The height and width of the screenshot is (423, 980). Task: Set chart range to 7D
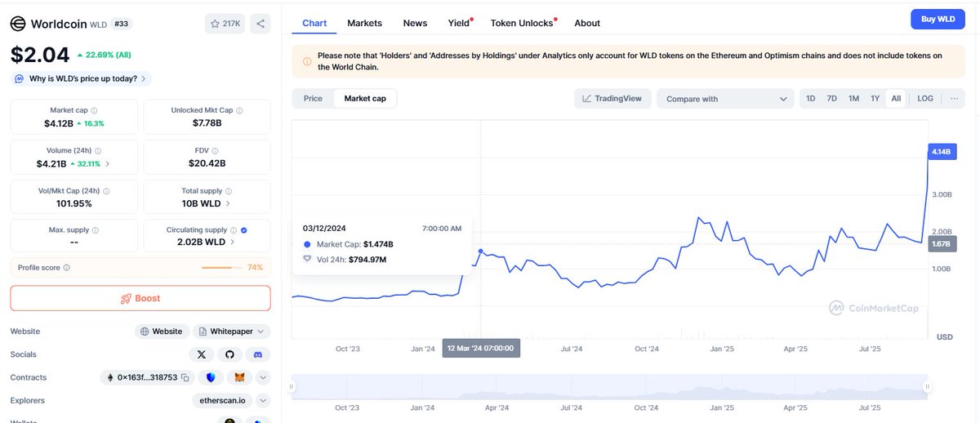(x=832, y=99)
